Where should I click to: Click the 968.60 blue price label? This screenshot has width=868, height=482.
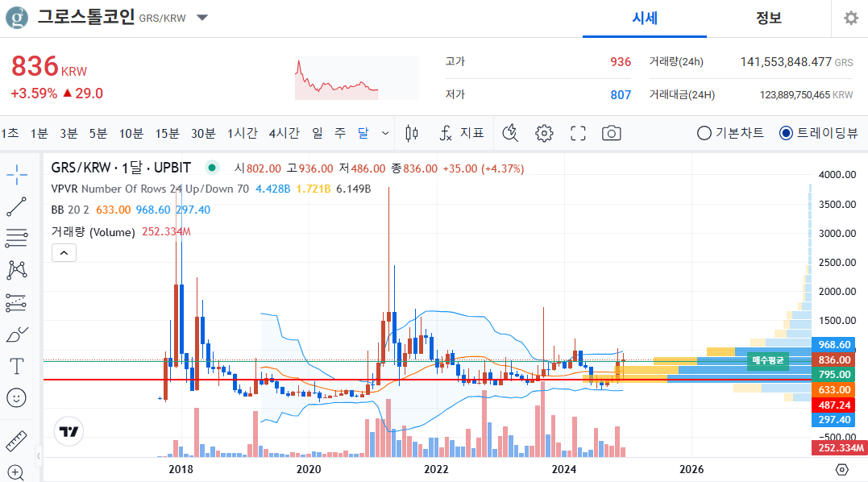(833, 345)
